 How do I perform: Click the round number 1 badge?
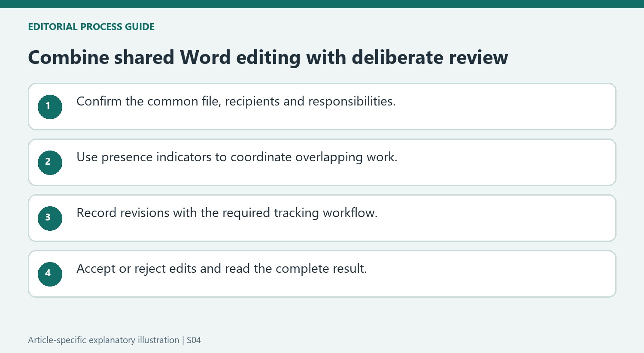click(x=50, y=107)
